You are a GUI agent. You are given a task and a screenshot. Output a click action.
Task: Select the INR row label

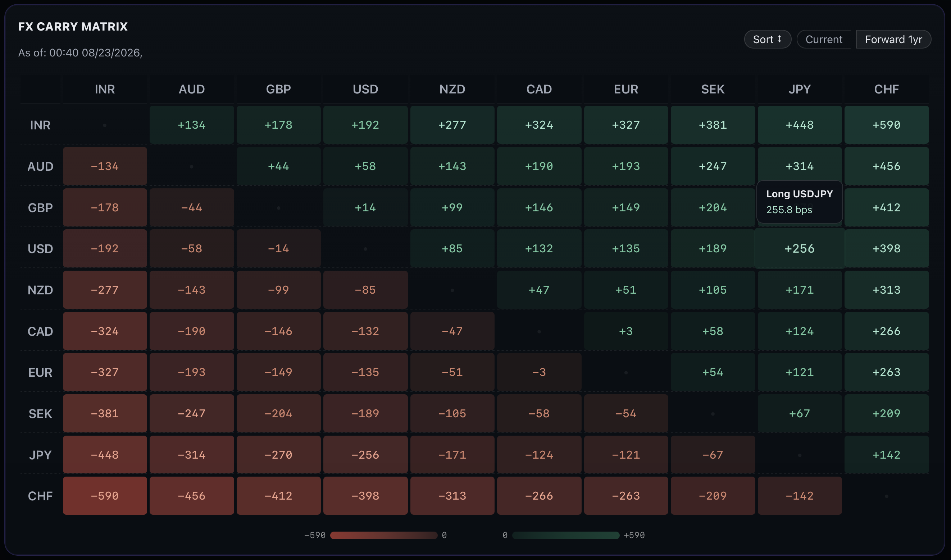(x=40, y=125)
